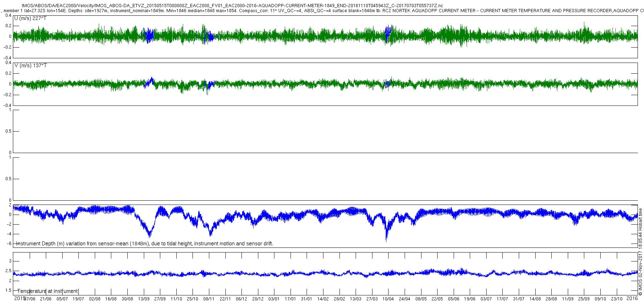This screenshot has height=304, width=644.
Task: Click the '2016' year label on time axis
Action: 633,298
